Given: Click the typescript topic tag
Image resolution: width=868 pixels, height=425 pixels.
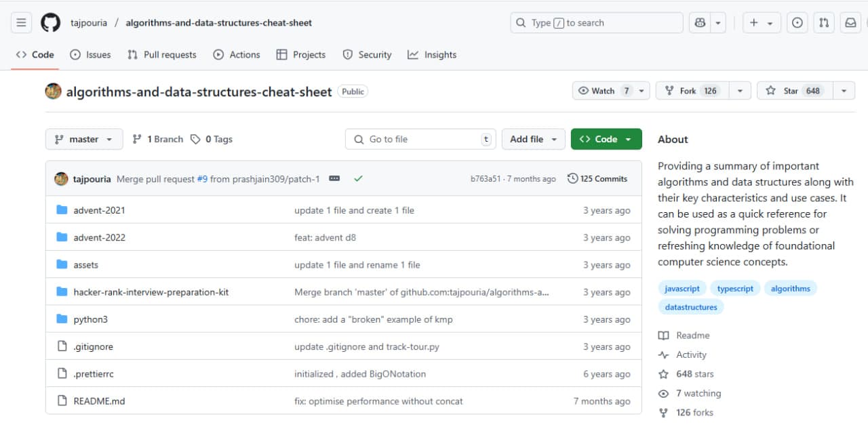Looking at the screenshot, I should pyautogui.click(x=735, y=288).
